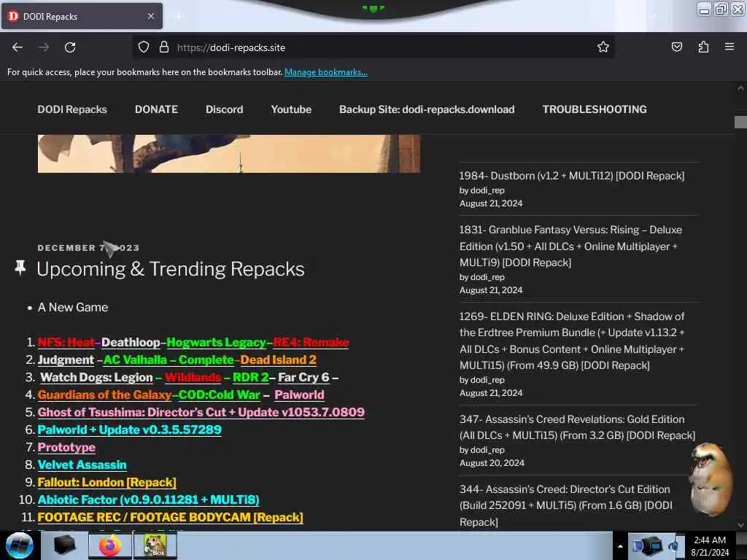The width and height of the screenshot is (747, 560).
Task: Click the banner image thumbnail
Action: coord(229,154)
